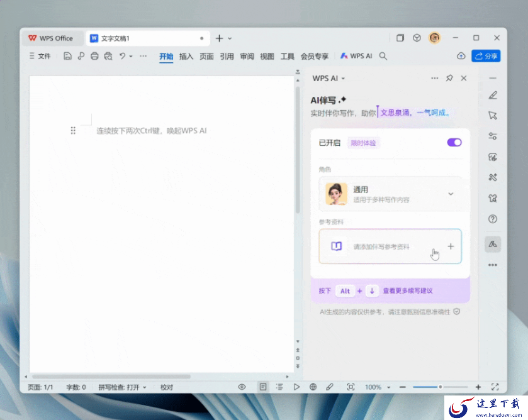Switch to the 文字文稿1 document tab

click(x=148, y=38)
